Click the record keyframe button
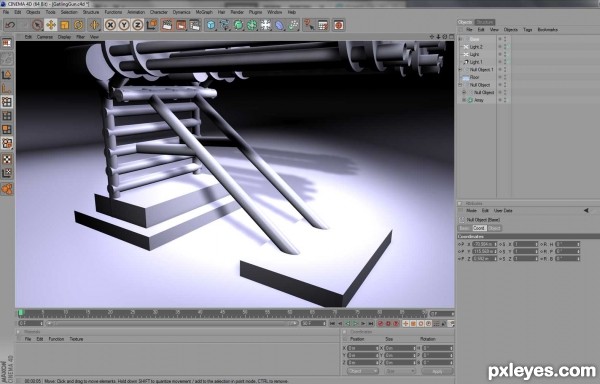Image resolution: width=600 pixels, height=384 pixels. point(380,324)
